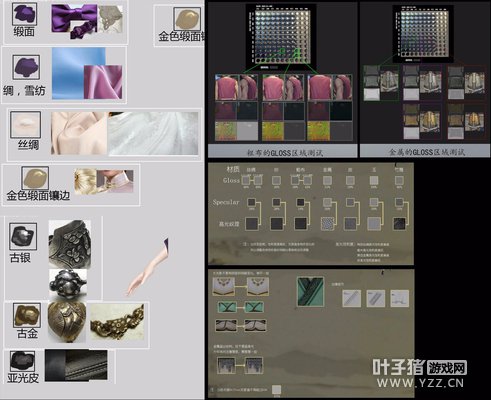The image size is (491, 400).
Task: Select the 古银 antique silver material swatch
Action: tap(23, 236)
